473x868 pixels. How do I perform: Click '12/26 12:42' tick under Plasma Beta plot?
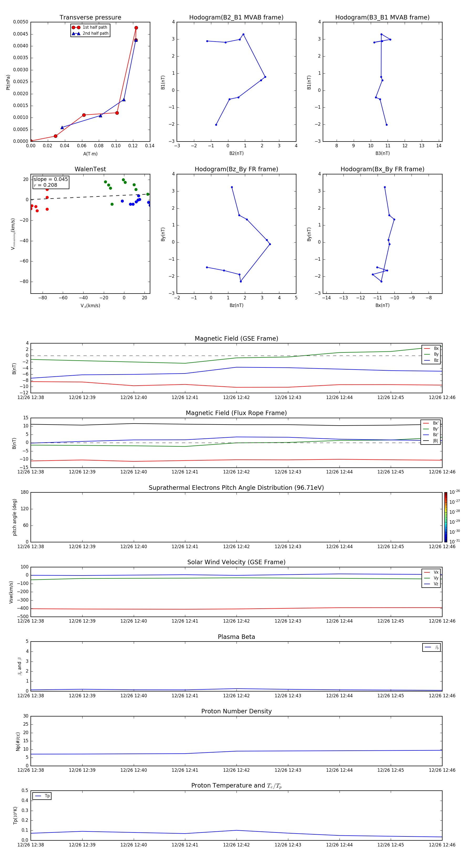[236, 696]
